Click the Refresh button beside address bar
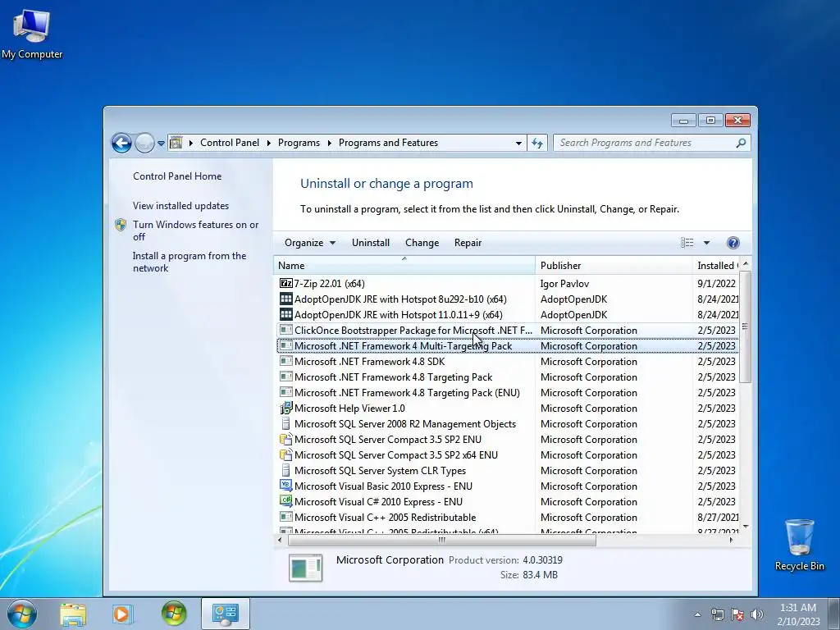 tap(537, 143)
